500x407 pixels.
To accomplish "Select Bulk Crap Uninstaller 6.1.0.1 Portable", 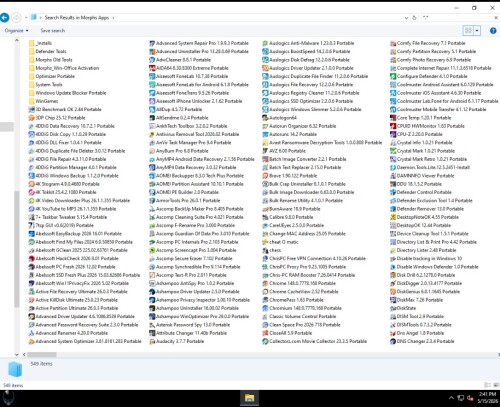I will pos(304,184).
